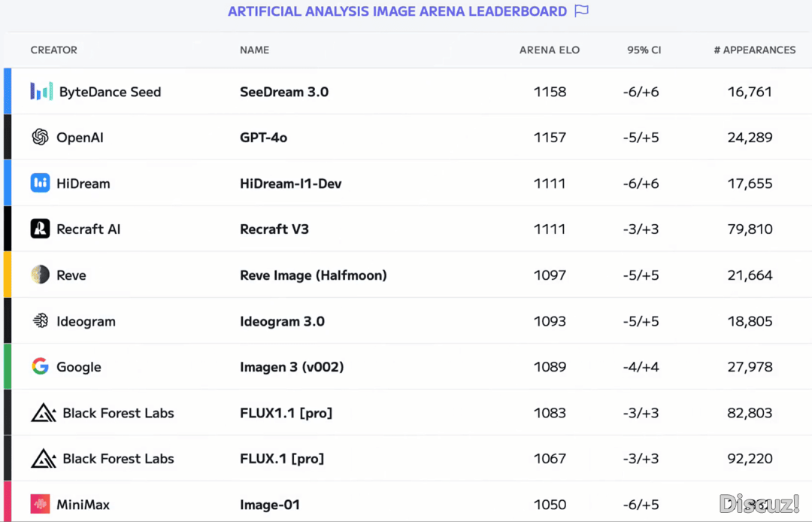Screen dimensions: 812x522
Task: Select the Ideogram 3.0 model name
Action: (x=282, y=321)
